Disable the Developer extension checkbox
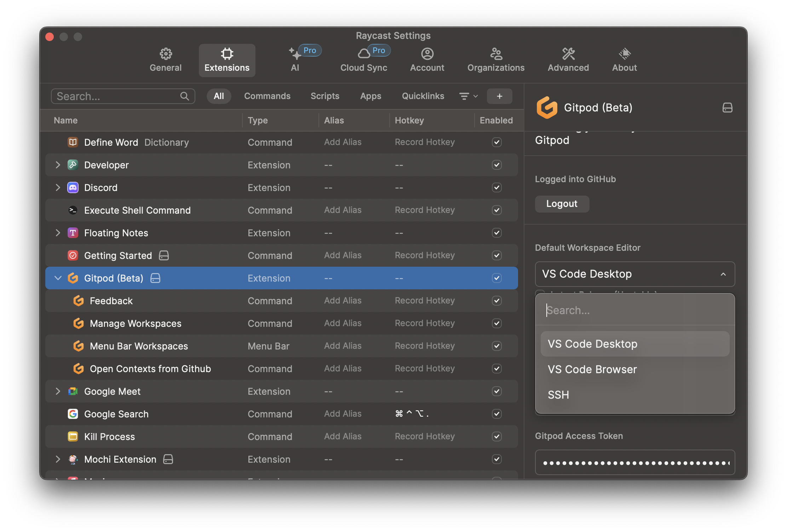Viewport: 787px width, 532px height. (x=497, y=165)
